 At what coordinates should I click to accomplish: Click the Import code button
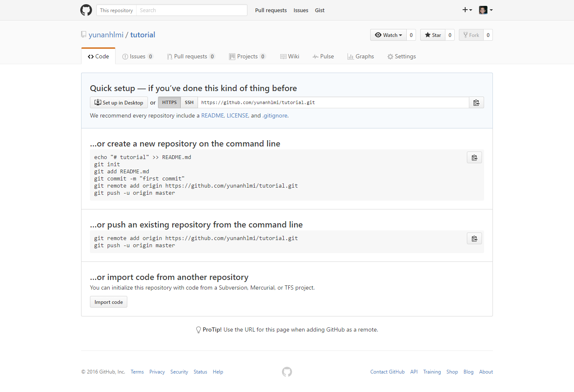108,302
